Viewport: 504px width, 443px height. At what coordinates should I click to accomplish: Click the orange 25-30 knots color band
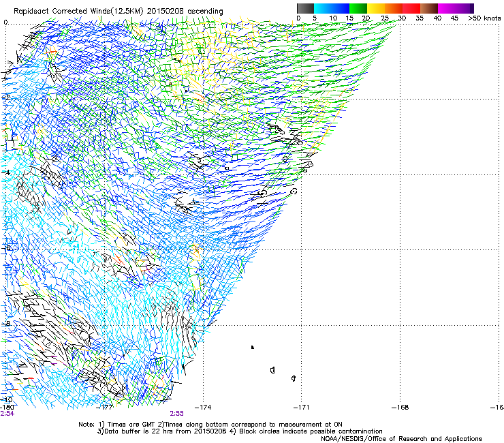394,8
